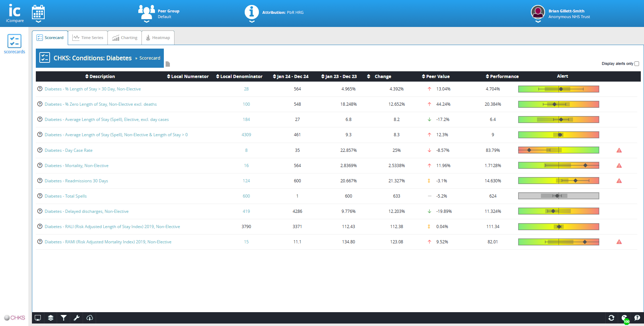Click the performance bar for Diabetes Day Case Rate

[559, 150]
